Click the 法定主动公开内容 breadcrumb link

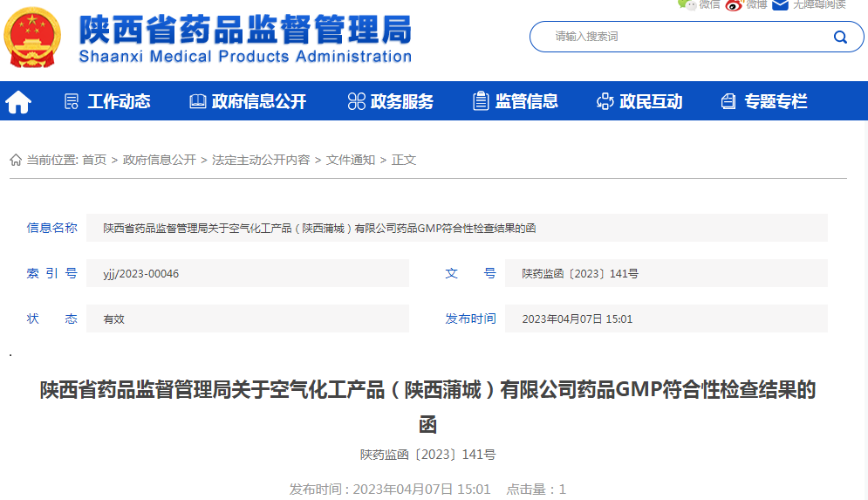[x=261, y=160]
